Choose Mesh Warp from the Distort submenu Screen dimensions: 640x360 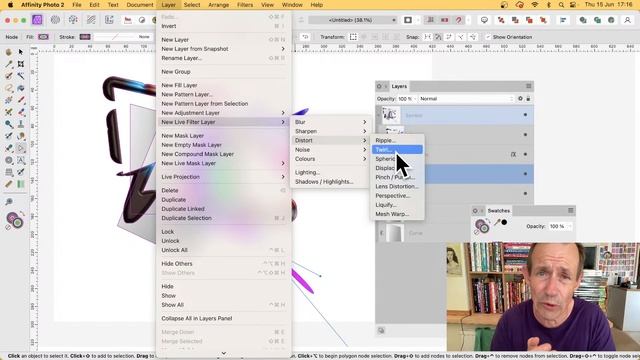397,214
